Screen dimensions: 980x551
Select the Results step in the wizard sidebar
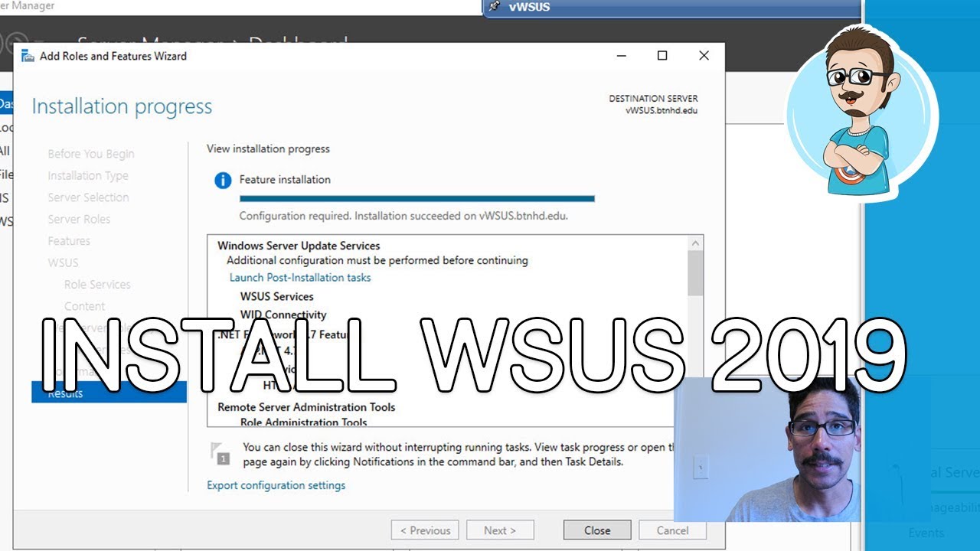pyautogui.click(x=109, y=393)
